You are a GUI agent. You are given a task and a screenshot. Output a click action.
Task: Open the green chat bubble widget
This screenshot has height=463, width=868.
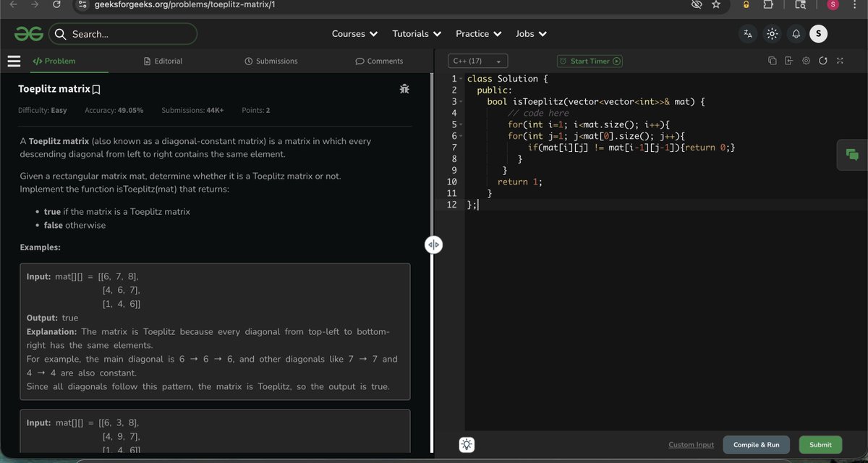(x=852, y=155)
